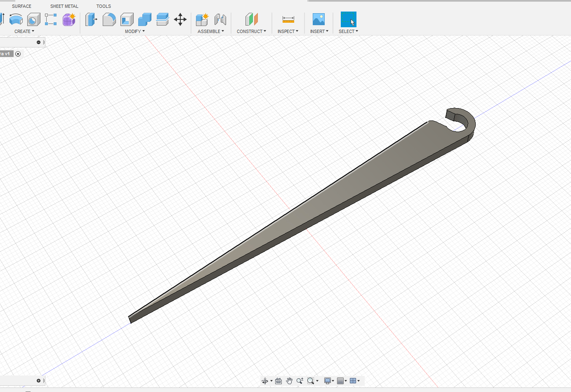Expand the INSERT dropdown
Image resolution: width=571 pixels, height=392 pixels.
[319, 31]
